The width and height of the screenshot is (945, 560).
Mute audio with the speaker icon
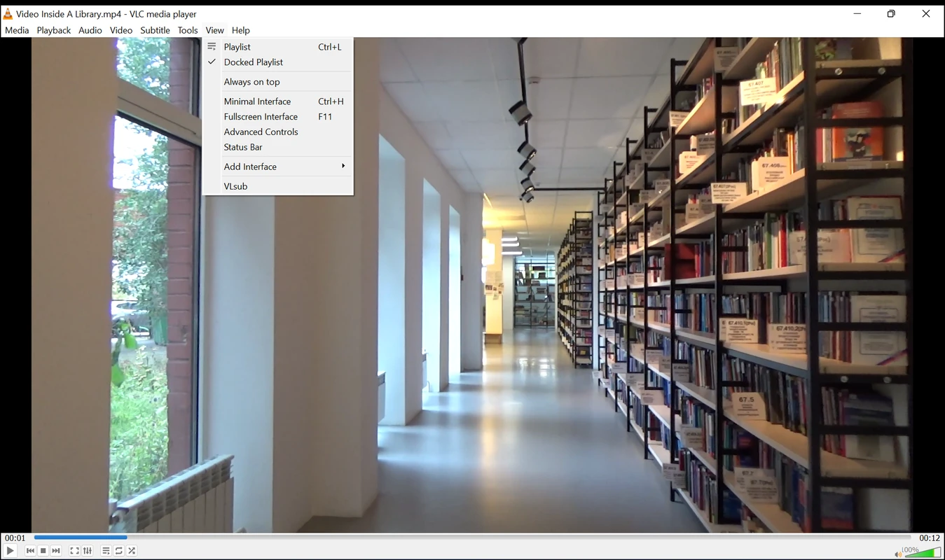tap(898, 554)
